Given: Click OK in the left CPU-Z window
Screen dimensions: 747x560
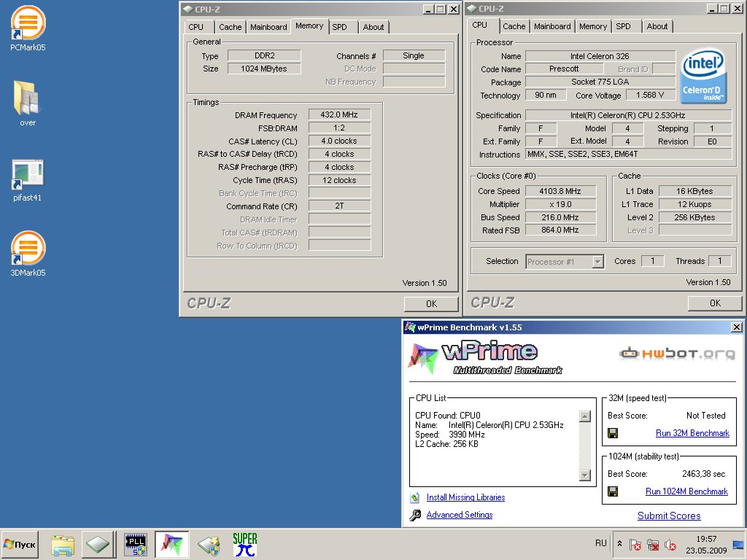Looking at the screenshot, I should (431, 304).
